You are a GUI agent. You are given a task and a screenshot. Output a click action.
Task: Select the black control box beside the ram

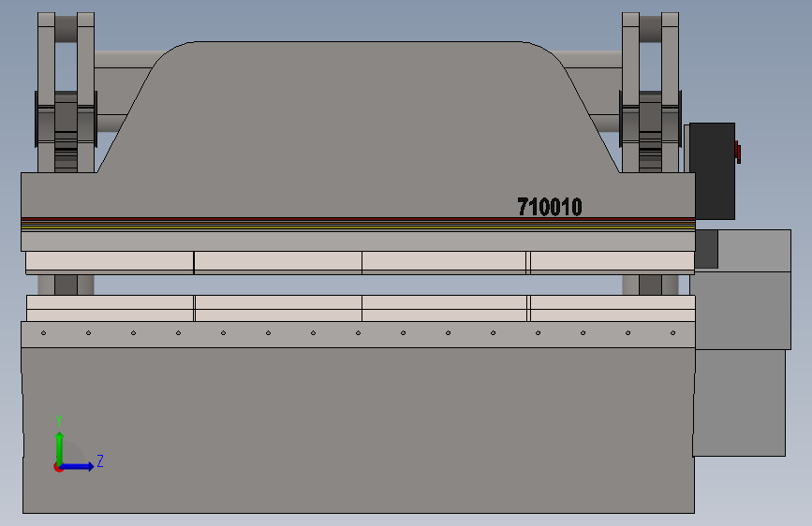(712, 171)
